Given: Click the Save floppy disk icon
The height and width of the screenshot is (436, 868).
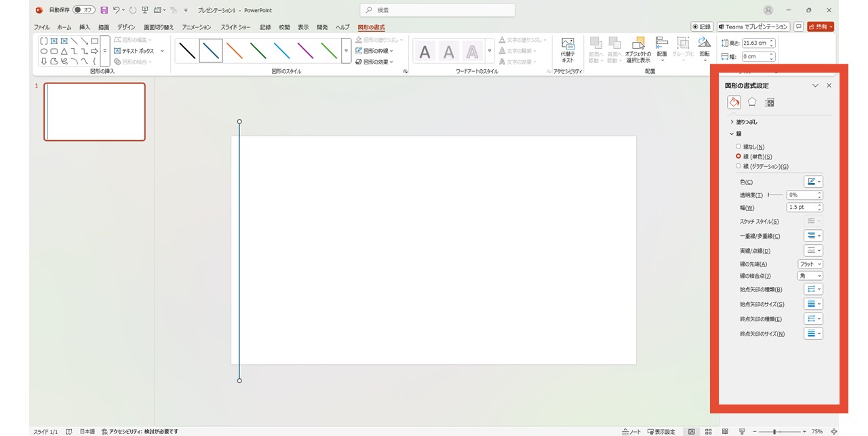Looking at the screenshot, I should (x=104, y=10).
